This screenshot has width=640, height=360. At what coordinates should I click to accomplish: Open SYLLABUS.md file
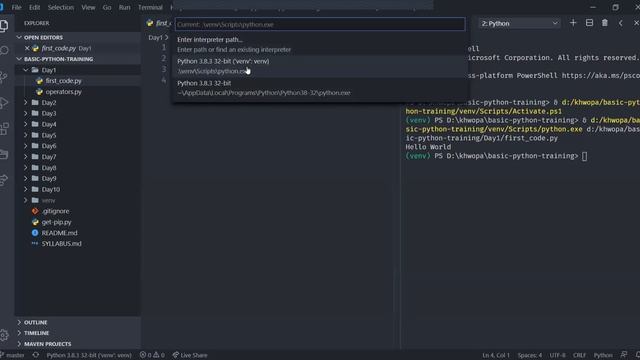(x=61, y=244)
